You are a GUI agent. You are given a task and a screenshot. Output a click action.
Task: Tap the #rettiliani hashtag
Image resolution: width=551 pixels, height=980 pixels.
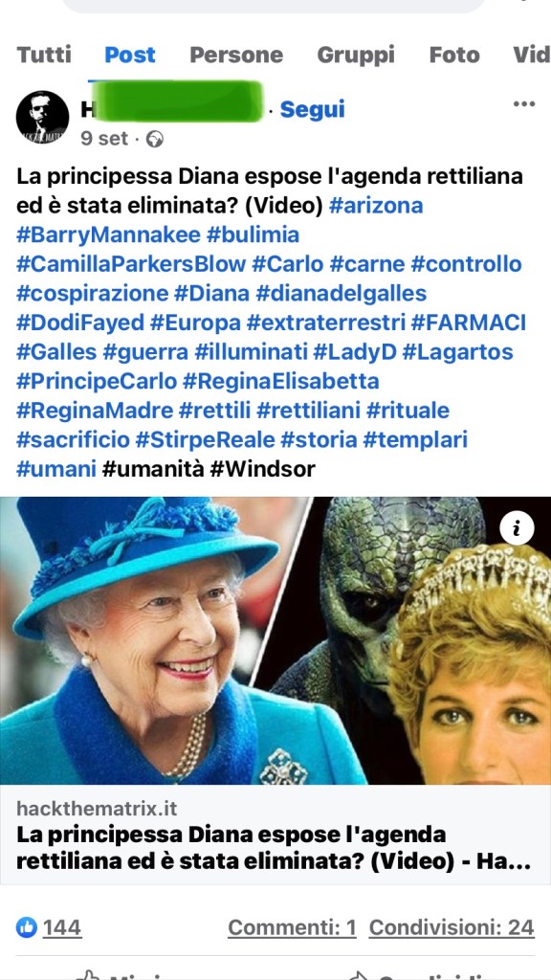pyautogui.click(x=308, y=411)
